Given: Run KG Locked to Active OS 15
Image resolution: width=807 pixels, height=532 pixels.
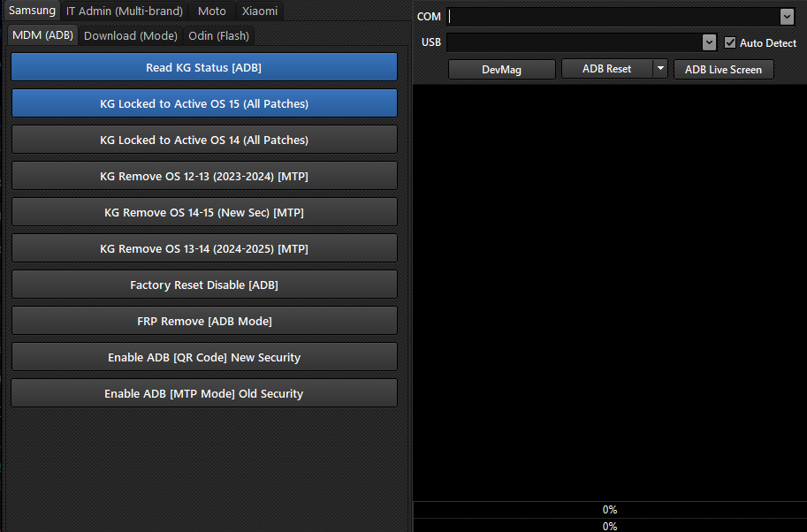Looking at the screenshot, I should (x=204, y=103).
